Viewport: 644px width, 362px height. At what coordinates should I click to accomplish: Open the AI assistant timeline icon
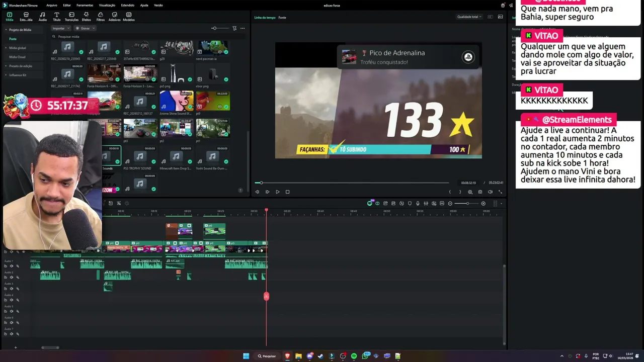[370, 203]
